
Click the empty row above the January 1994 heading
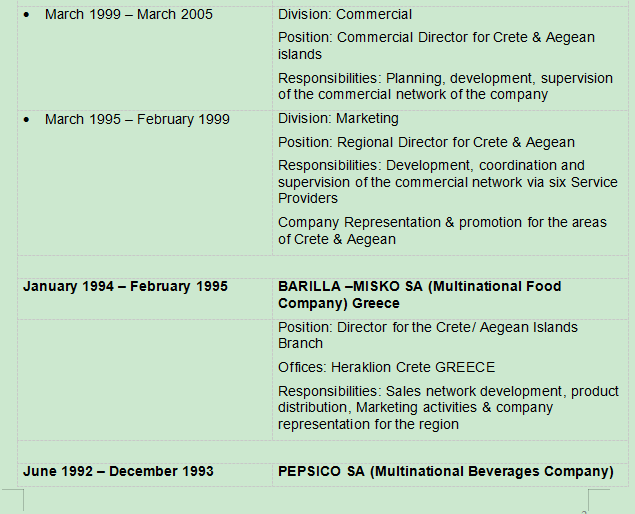coord(300,264)
